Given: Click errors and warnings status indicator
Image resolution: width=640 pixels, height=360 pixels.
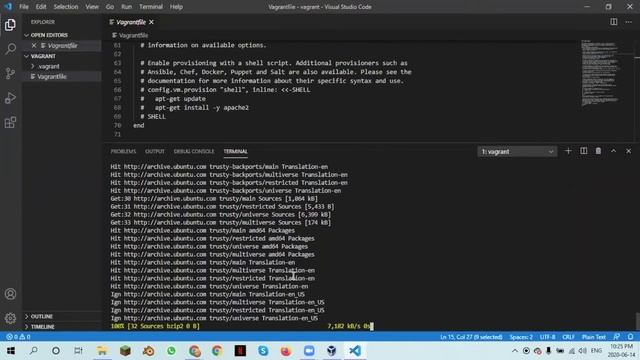Looking at the screenshot, I should pos(18,337).
